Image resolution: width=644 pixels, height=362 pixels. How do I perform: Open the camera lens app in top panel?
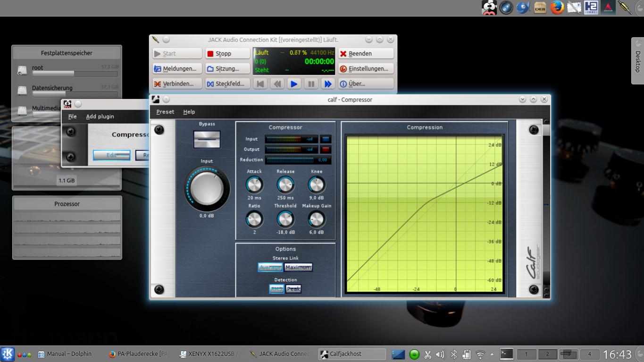pos(506,7)
